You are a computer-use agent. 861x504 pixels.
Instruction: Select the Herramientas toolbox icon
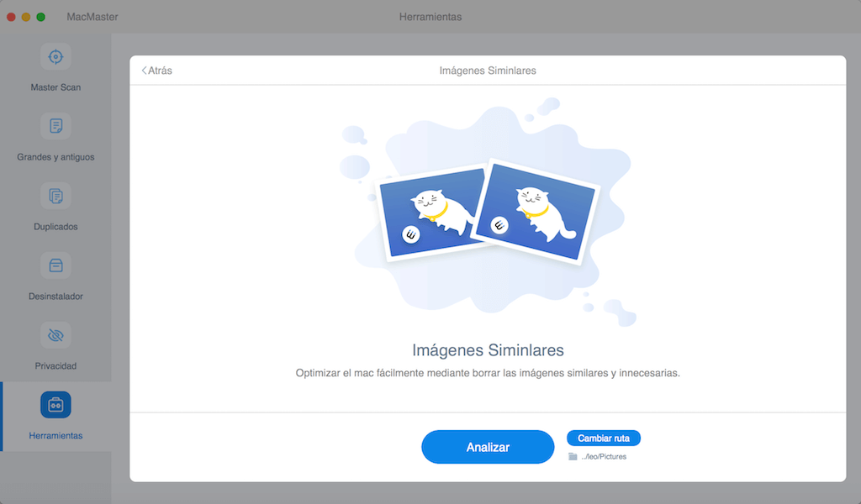(x=55, y=405)
